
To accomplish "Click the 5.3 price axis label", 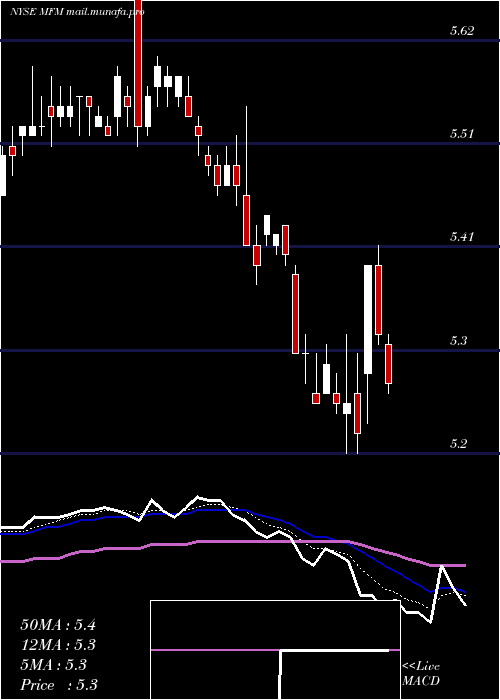I will coord(458,341).
